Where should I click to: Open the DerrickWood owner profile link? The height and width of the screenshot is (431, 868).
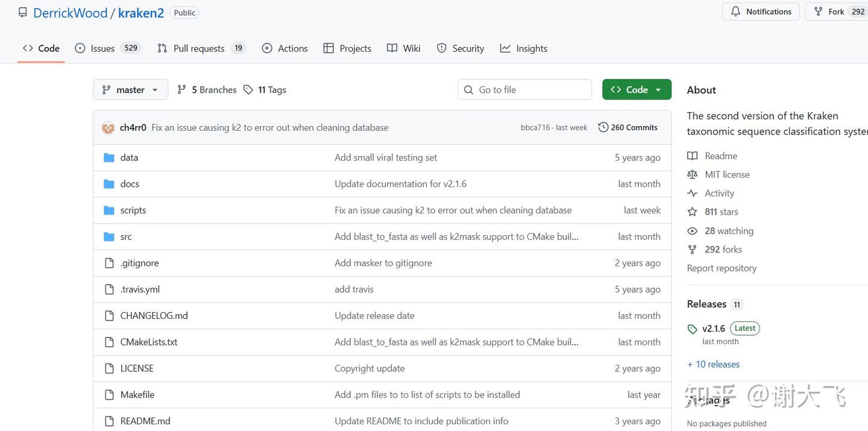(x=70, y=13)
